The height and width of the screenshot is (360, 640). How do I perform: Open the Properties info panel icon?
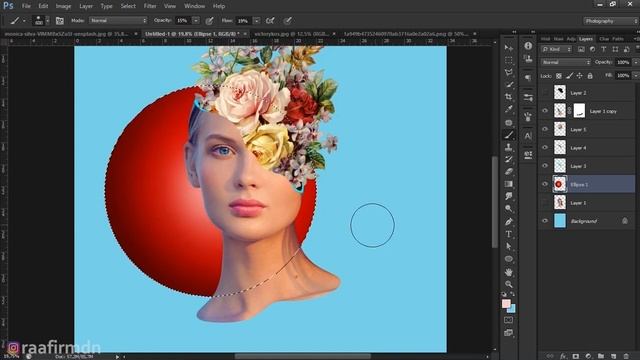528,46
